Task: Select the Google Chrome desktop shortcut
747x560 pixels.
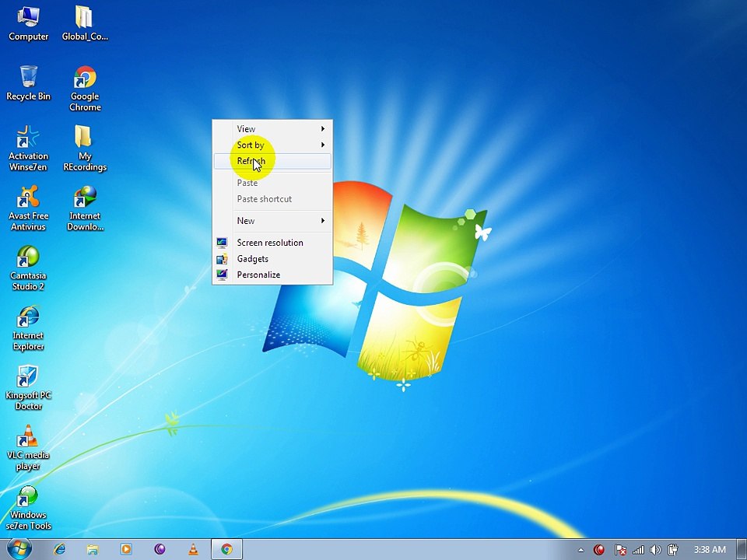Action: click(85, 89)
